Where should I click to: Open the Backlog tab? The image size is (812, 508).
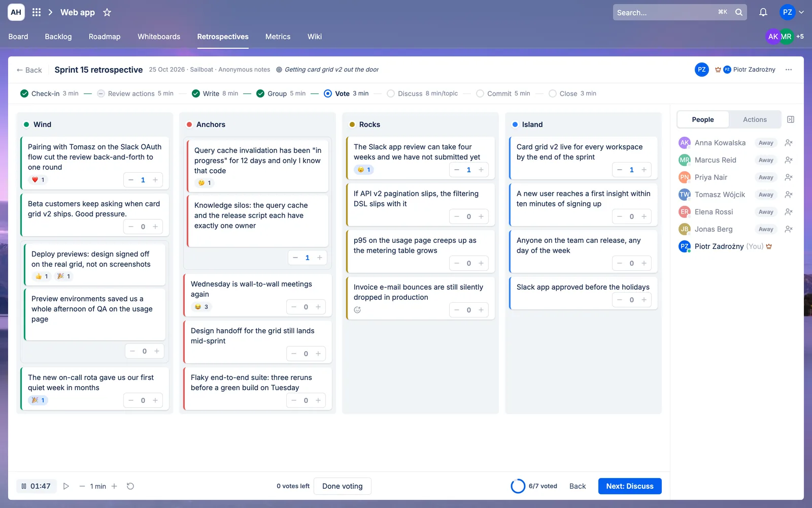tap(58, 37)
